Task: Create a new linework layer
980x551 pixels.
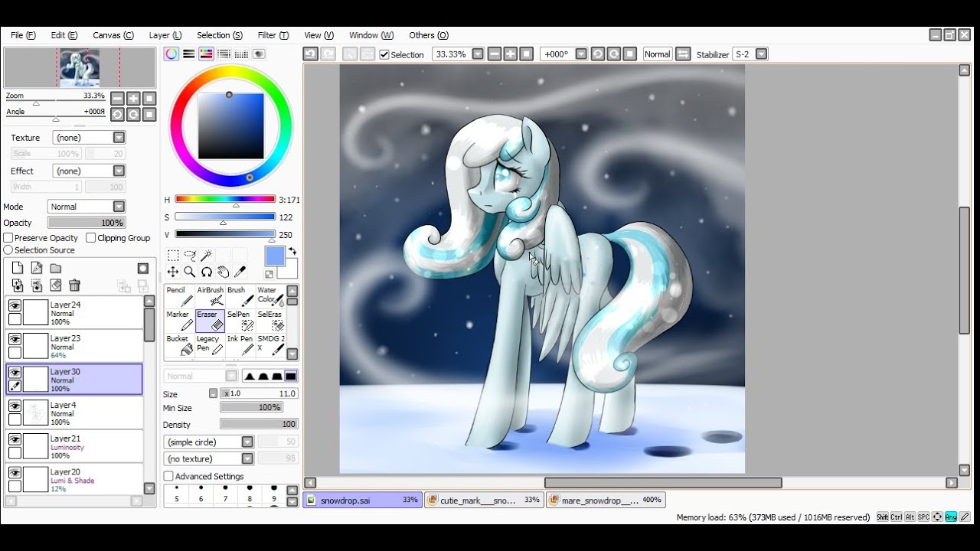Action: [x=37, y=268]
